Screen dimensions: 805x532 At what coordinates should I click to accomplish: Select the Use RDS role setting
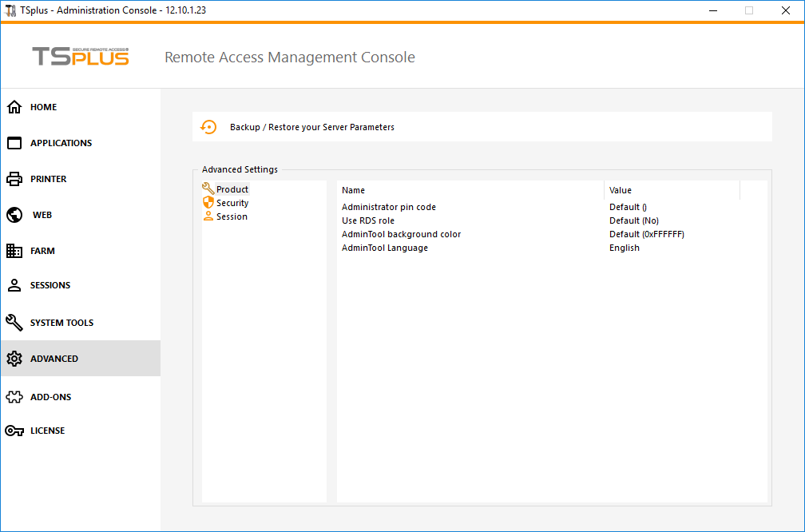(x=368, y=220)
